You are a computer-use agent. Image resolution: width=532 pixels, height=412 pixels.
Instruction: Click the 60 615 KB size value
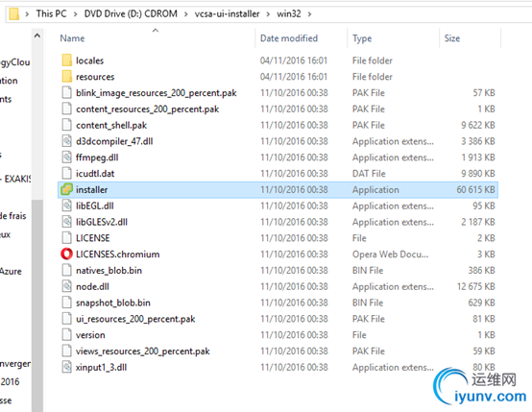pyautogui.click(x=475, y=190)
